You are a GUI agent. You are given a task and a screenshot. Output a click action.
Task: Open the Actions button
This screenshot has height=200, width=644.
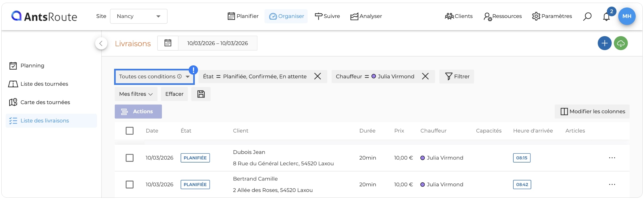138,112
